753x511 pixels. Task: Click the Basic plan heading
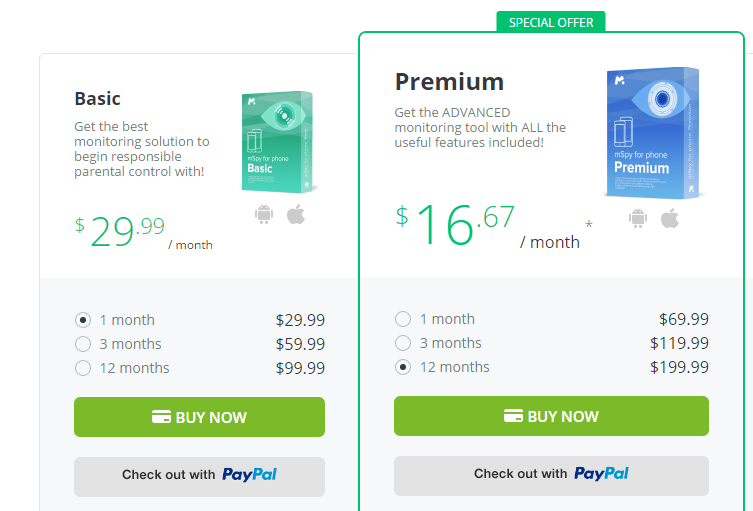[x=97, y=98]
